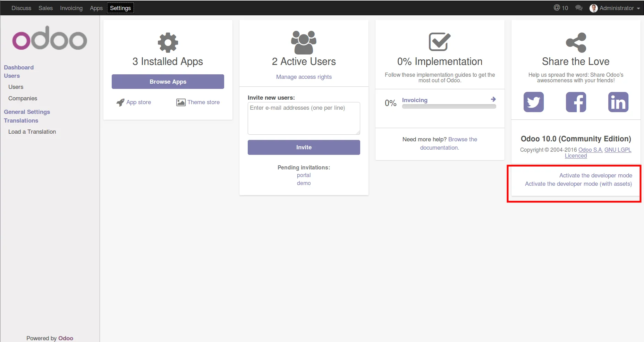Open the Invoicing implementation guide link
The image size is (644, 342).
[415, 100]
